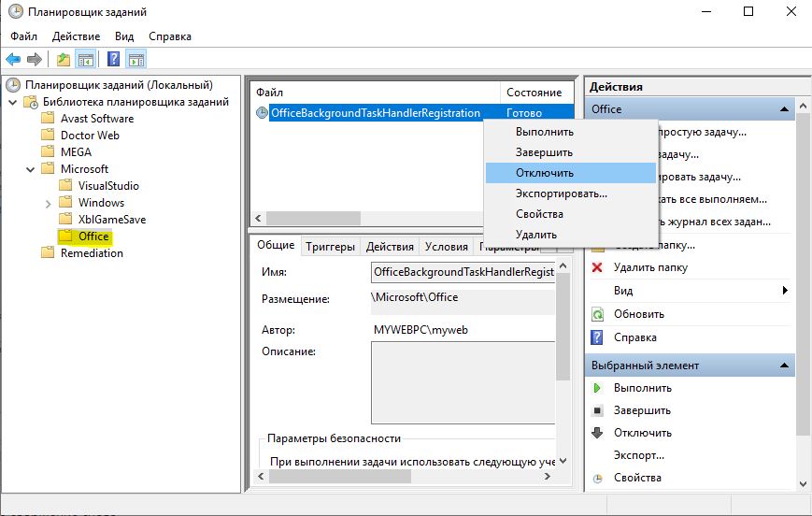Click the details pane vertical scrollbar thumb
This screenshot has height=516, width=812.
pos(563,328)
